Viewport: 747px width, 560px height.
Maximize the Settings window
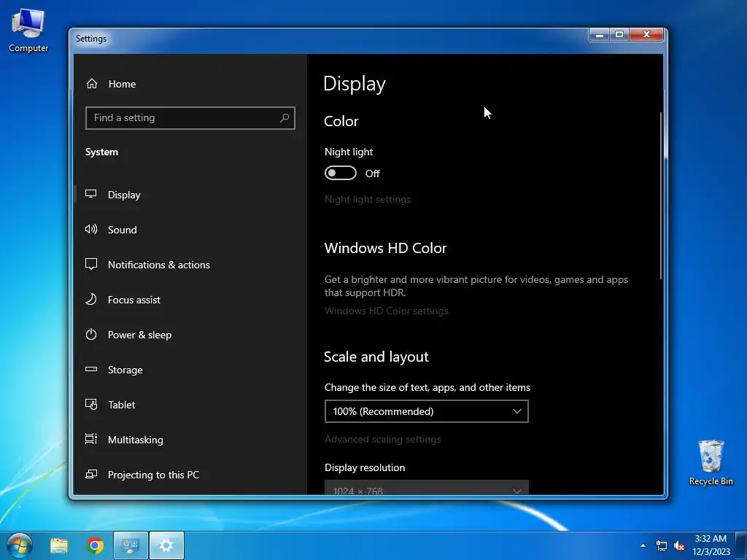[x=619, y=35]
